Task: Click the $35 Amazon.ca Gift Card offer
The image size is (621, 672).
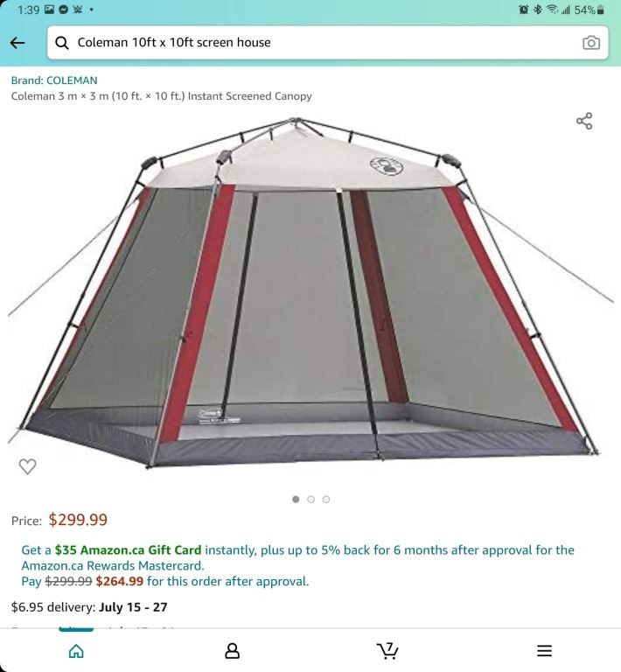Action: (x=128, y=549)
